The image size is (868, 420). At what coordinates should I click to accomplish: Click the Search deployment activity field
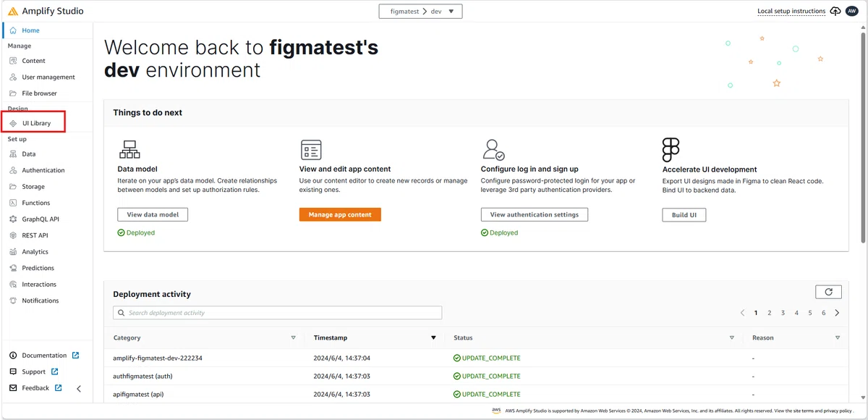click(x=278, y=313)
